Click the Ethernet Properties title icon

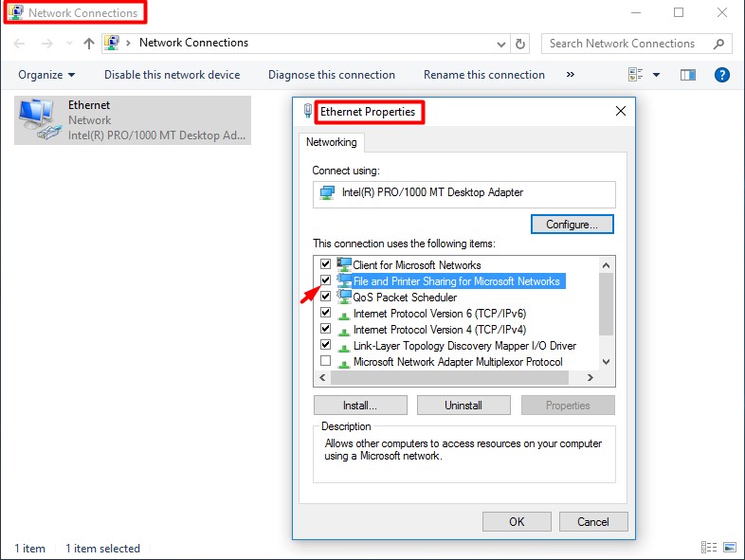point(308,111)
